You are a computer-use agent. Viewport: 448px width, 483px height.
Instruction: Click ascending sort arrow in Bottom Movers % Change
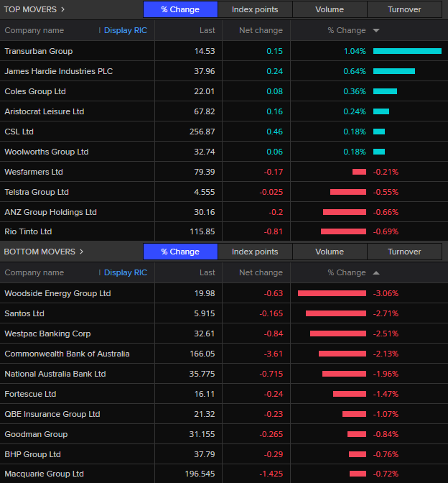click(376, 272)
